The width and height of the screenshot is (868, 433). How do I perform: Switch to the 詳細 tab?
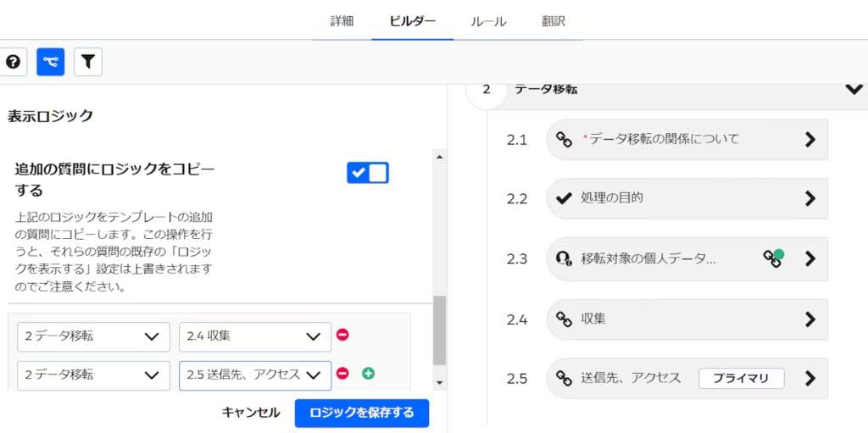(342, 21)
